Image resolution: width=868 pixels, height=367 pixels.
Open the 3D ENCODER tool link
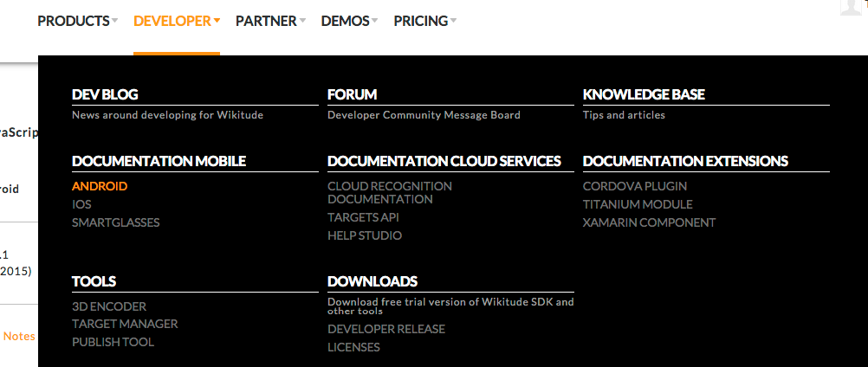109,306
